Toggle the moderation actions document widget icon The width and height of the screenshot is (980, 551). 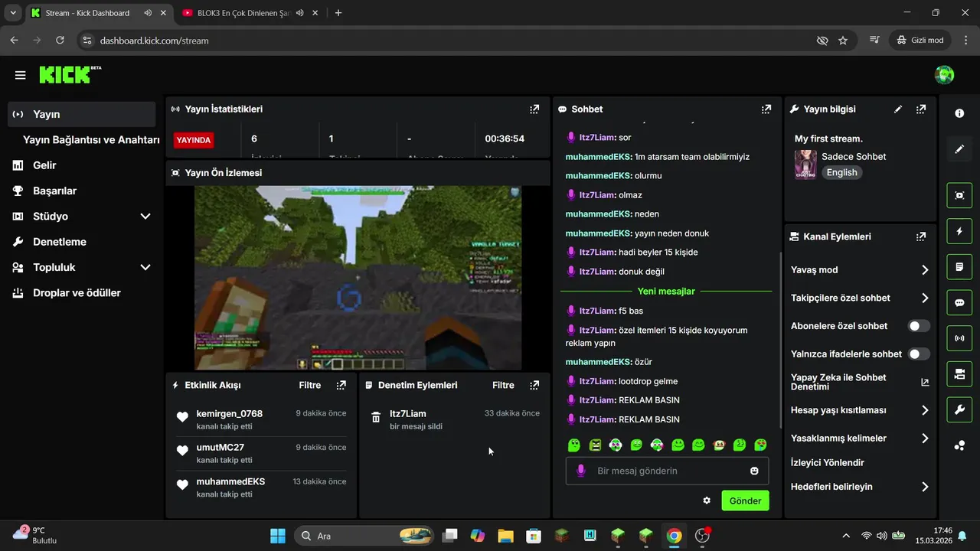(959, 267)
